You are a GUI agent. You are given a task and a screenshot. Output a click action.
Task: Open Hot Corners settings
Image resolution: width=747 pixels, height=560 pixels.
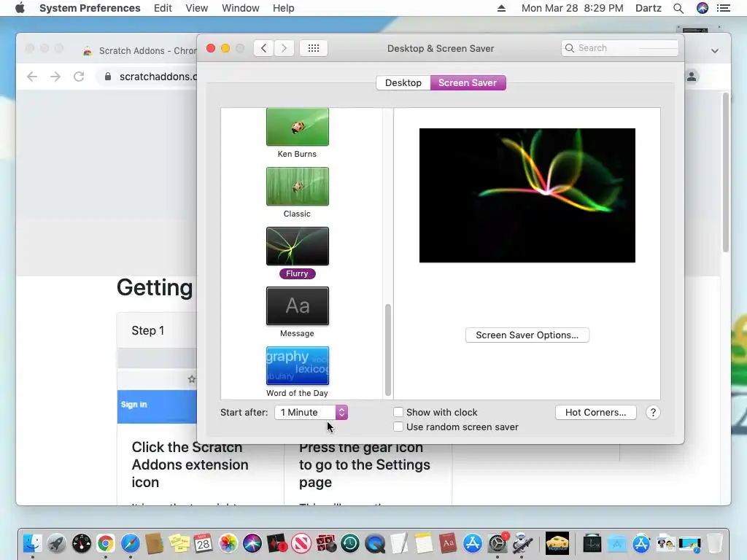click(x=595, y=413)
